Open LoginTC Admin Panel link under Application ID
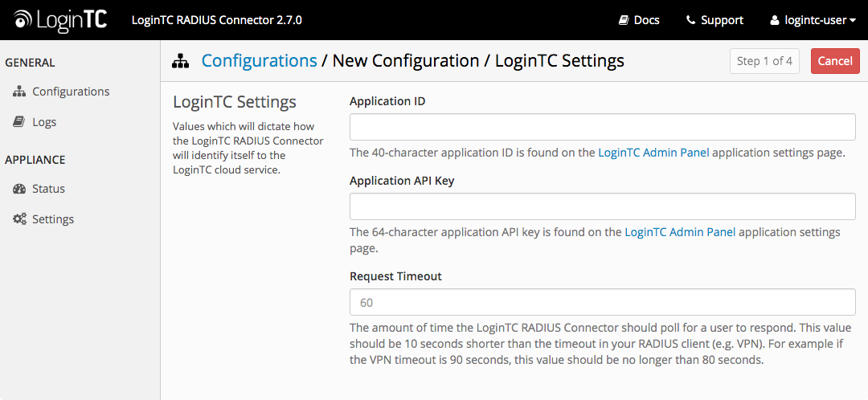The image size is (868, 400). point(653,153)
